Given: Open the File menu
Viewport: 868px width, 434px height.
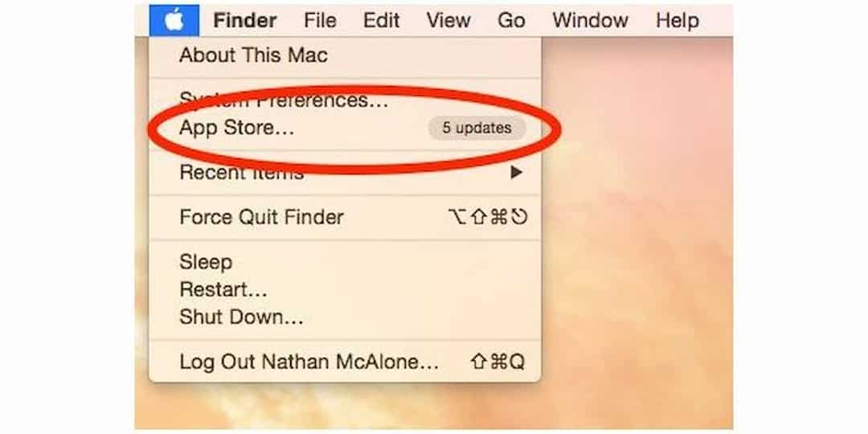Looking at the screenshot, I should [320, 20].
